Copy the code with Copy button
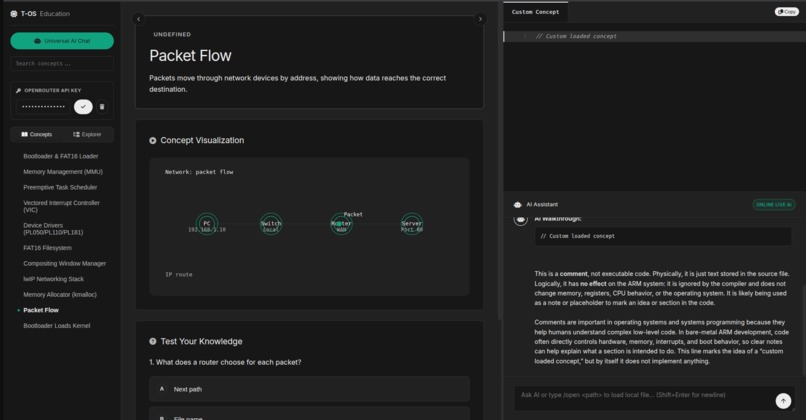The width and height of the screenshot is (806, 420). pos(786,12)
